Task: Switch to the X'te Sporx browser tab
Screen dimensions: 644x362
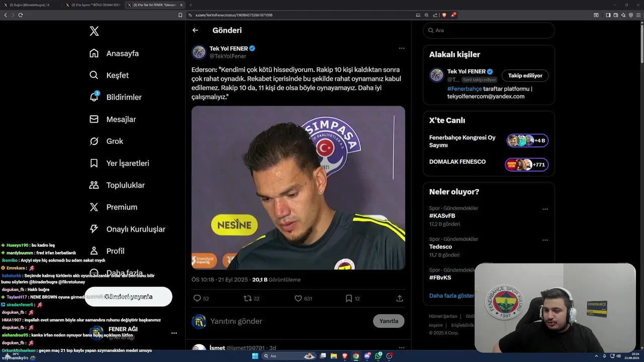Action: 94,5
